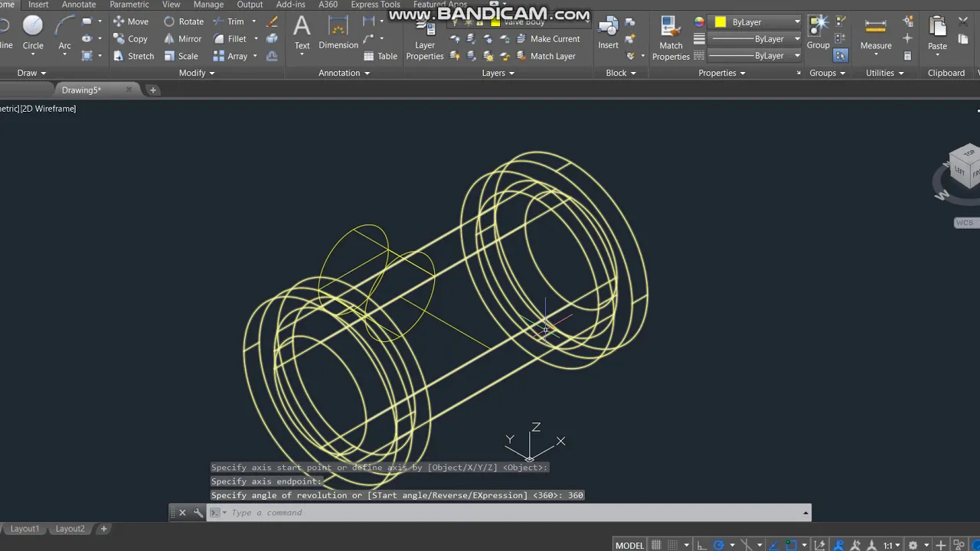Expand the Annotation panel
The image size is (980, 551).
point(344,73)
